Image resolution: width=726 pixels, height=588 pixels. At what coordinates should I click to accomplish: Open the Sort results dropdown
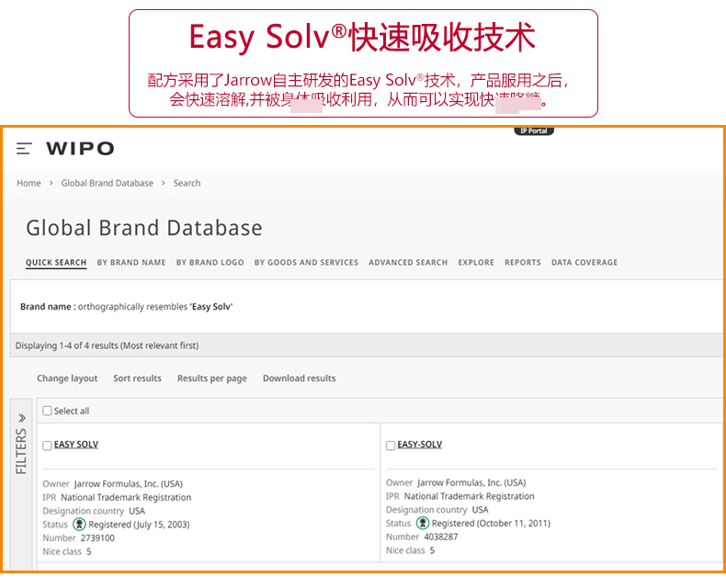click(137, 379)
